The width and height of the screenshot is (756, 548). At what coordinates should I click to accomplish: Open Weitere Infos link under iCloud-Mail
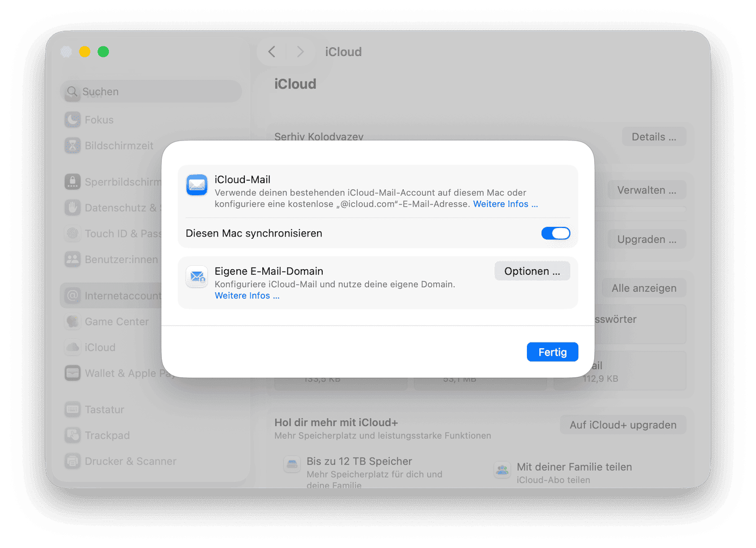[506, 204]
